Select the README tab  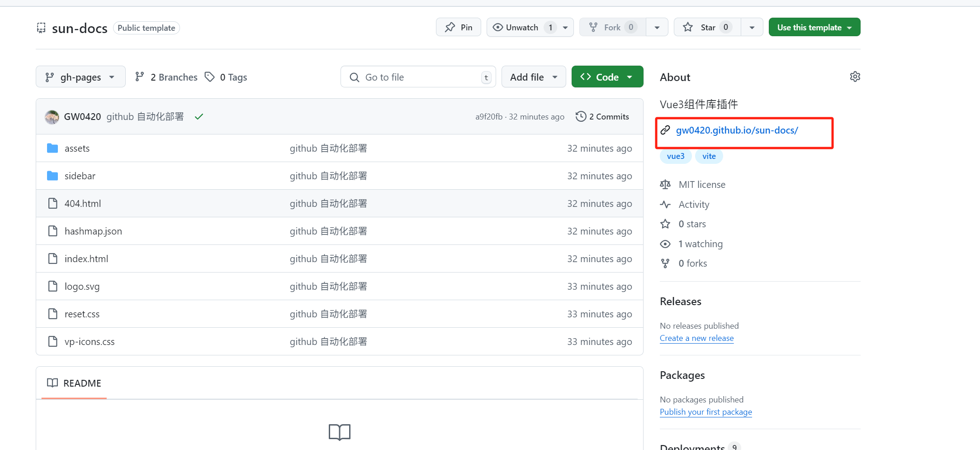click(x=74, y=383)
